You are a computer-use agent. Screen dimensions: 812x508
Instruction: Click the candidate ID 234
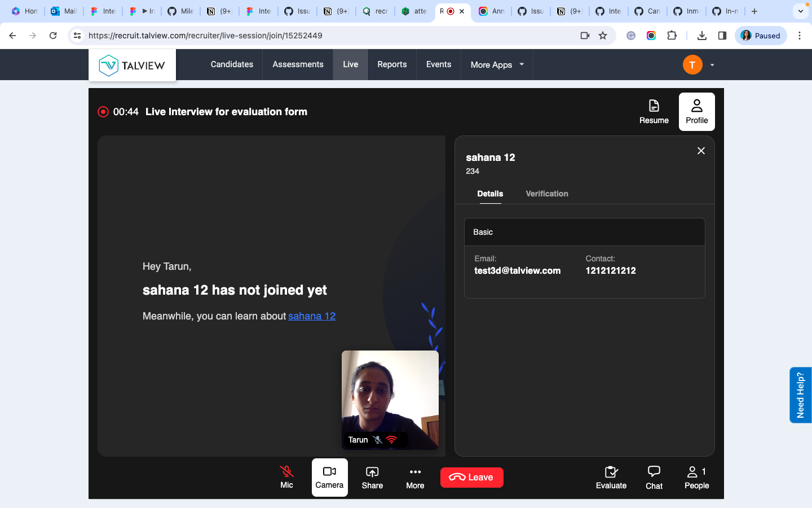pos(473,171)
